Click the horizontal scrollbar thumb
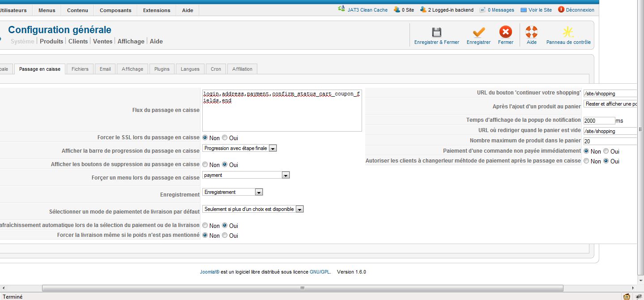Screen dimensions: 644x300 [x=303, y=288]
